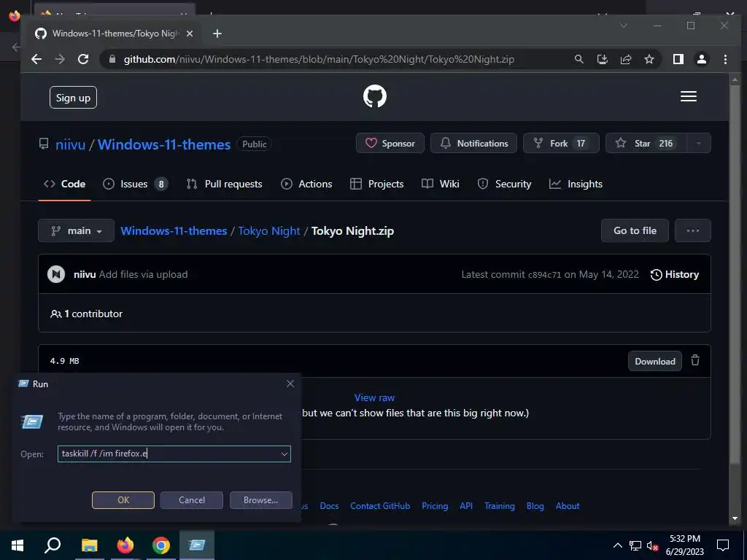Open commit c894c71 link
This screenshot has height=560, width=747.
click(544, 275)
